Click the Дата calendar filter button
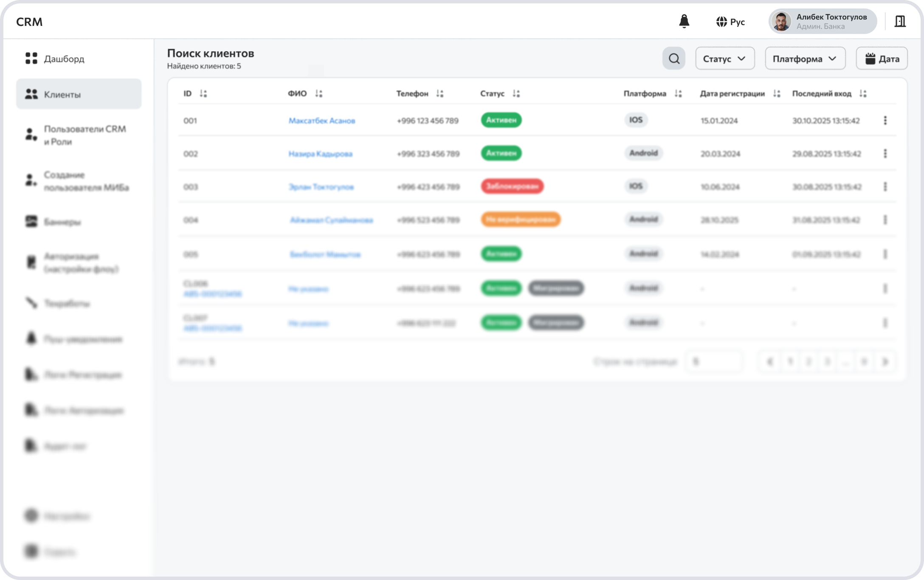 [x=882, y=59]
